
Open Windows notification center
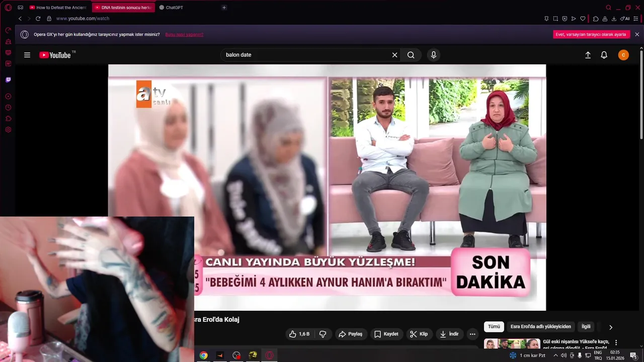point(634,356)
